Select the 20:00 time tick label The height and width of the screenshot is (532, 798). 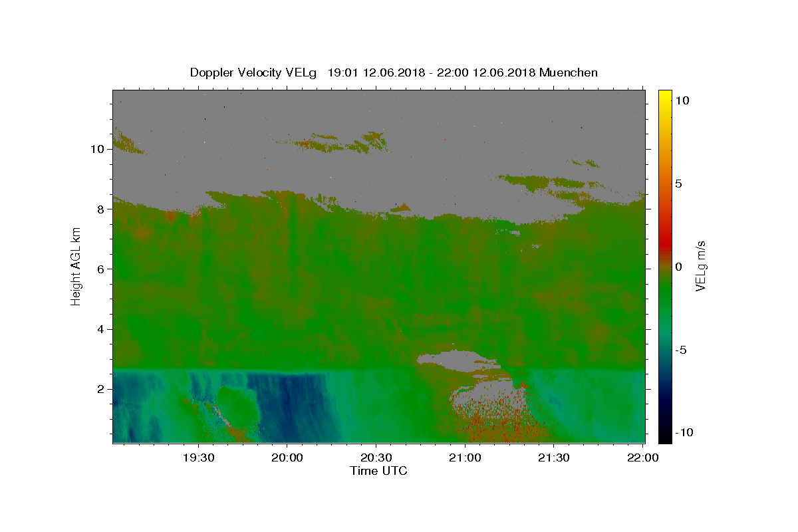click(x=287, y=458)
